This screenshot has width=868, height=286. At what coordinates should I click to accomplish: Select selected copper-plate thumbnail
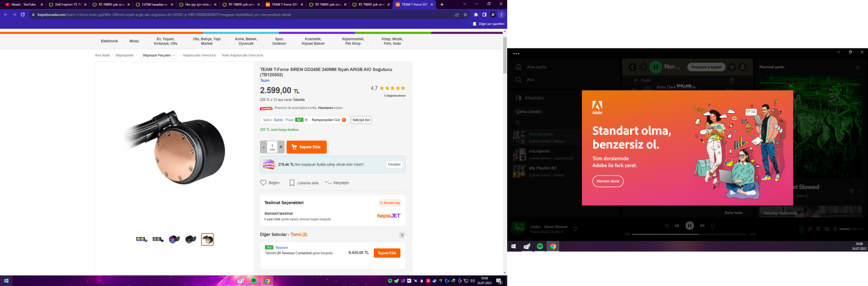click(207, 239)
